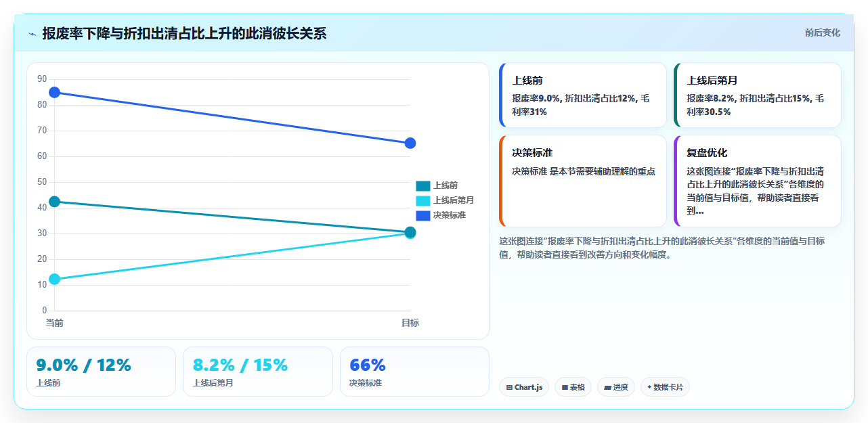Click the 上线前 legend label
This screenshot has width=868, height=423.
tap(446, 185)
